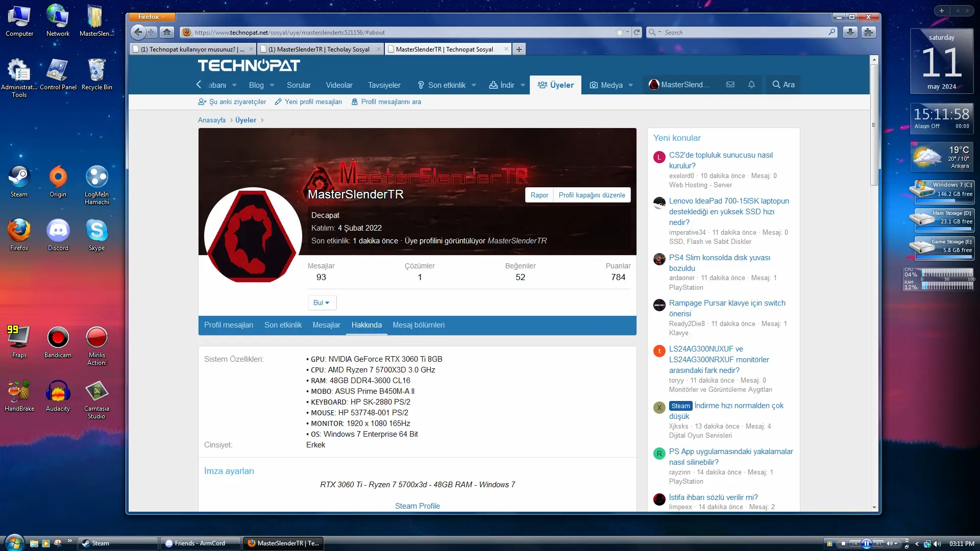The image size is (980, 551).
Task: Open the Sorular nav item
Action: (299, 85)
